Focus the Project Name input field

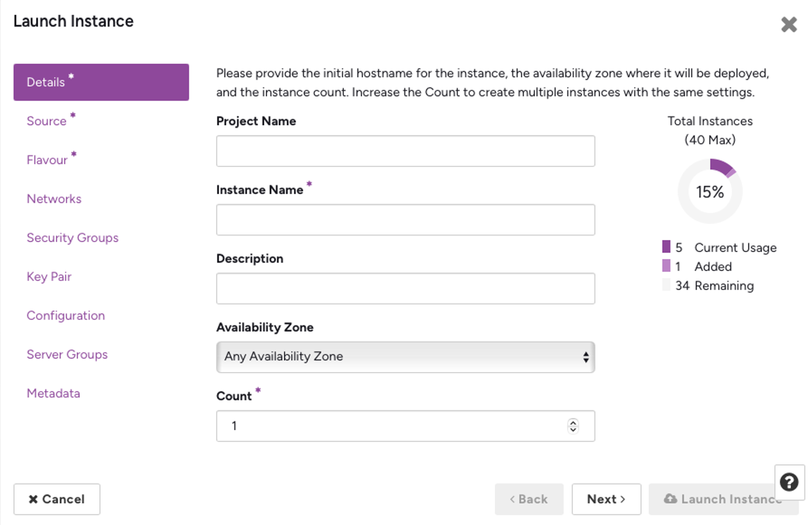tap(406, 151)
